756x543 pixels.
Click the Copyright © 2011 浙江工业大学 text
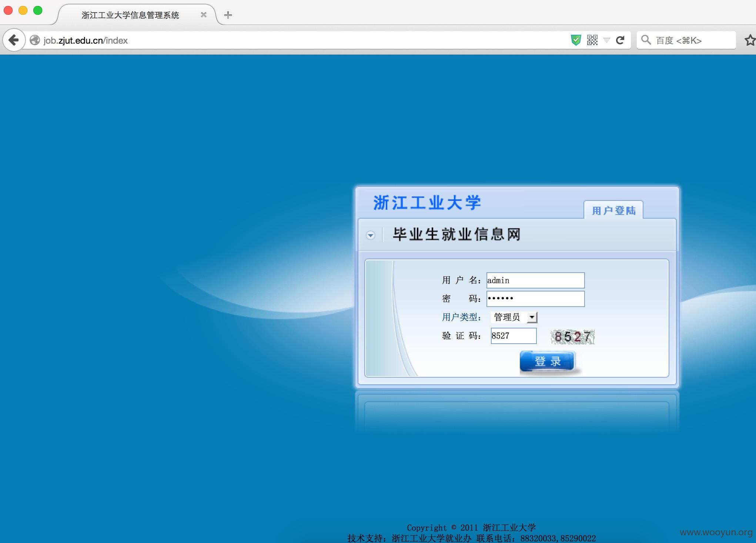pos(471,527)
